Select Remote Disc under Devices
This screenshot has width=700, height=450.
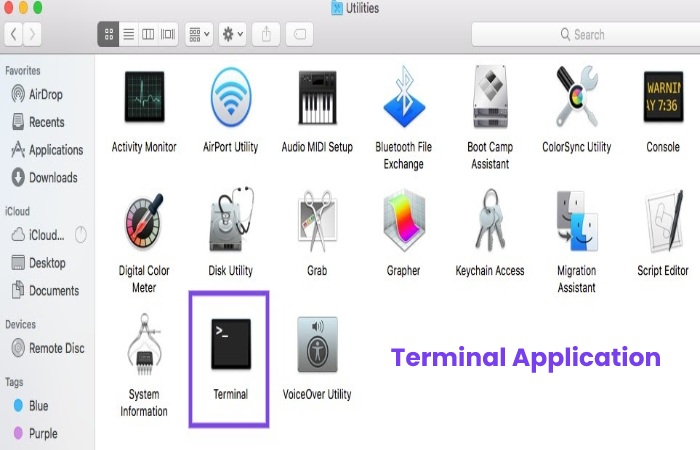(48, 348)
